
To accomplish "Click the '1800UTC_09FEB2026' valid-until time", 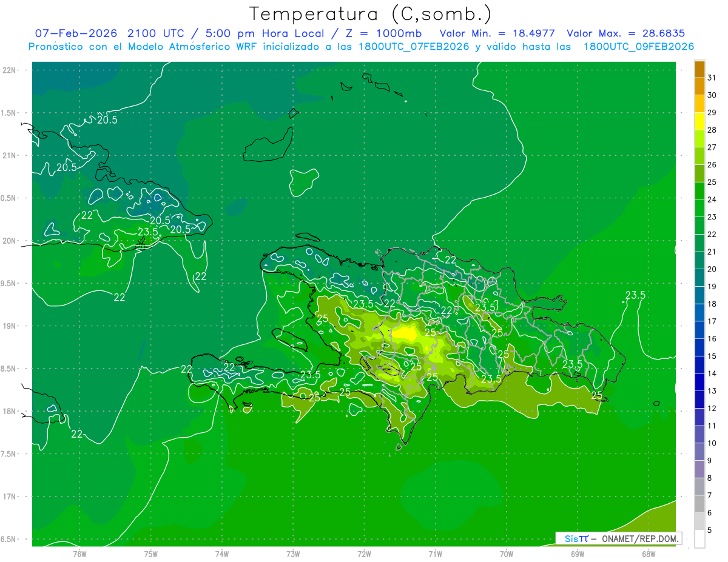I will 639,47.
